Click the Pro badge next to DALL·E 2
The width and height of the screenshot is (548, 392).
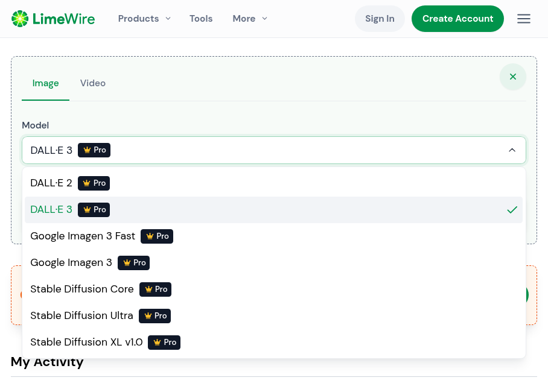point(94,183)
